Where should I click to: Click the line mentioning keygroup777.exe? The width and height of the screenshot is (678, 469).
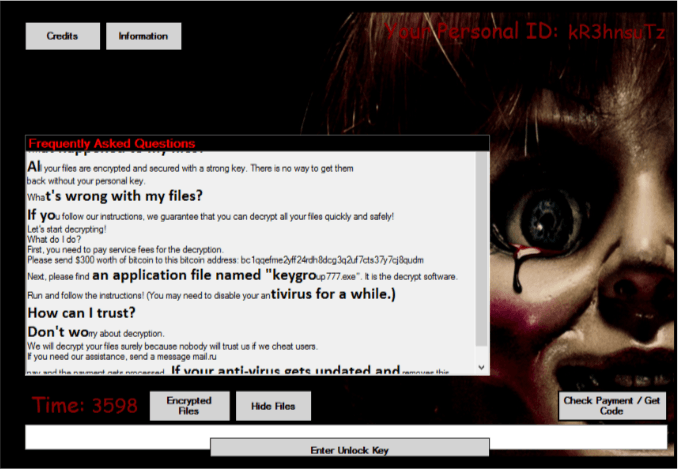tap(242, 276)
